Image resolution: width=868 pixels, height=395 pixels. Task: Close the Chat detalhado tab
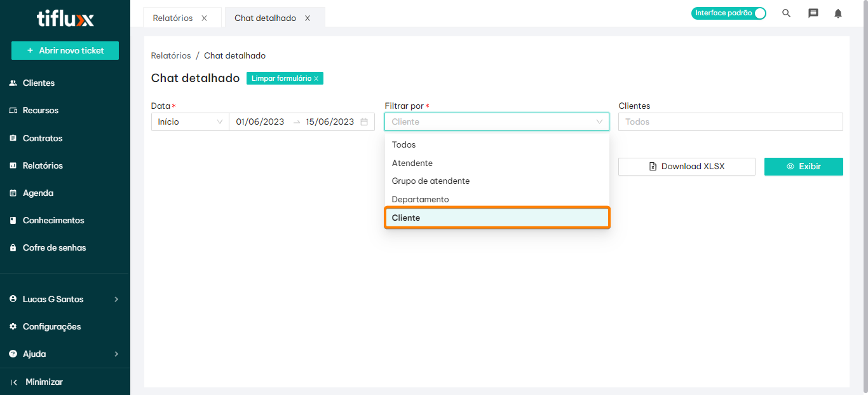coord(308,18)
